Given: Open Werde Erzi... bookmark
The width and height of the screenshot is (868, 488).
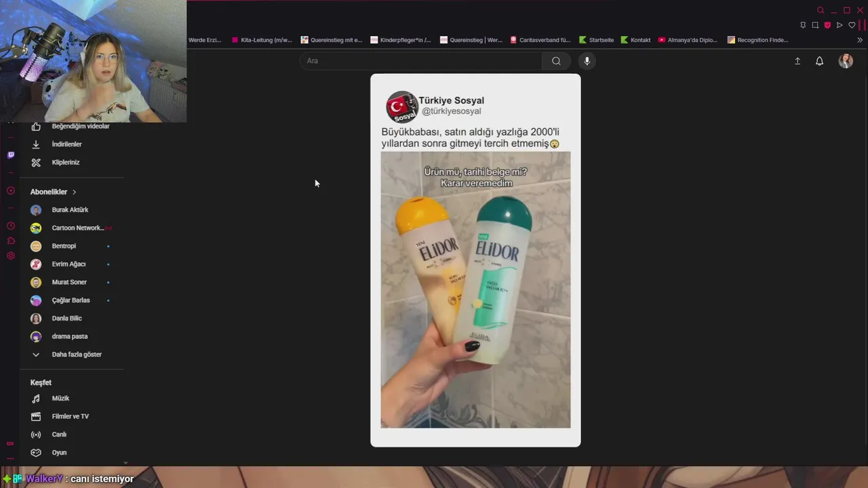Looking at the screenshot, I should (x=205, y=40).
